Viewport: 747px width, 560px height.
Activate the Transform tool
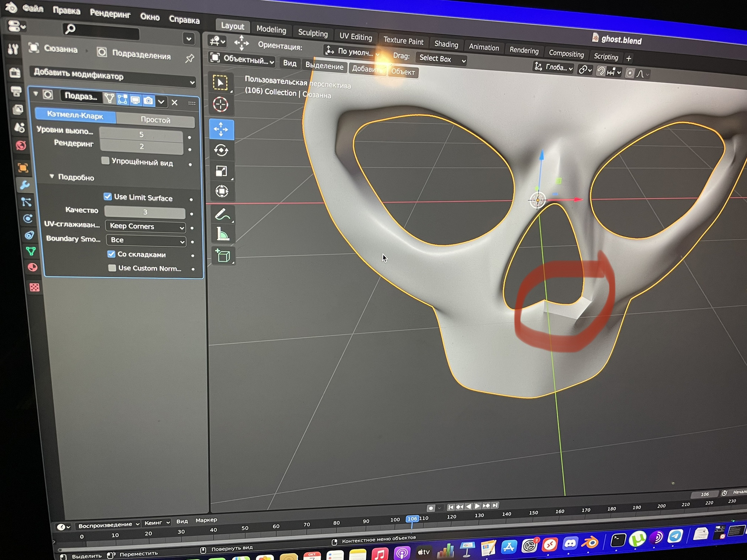pyautogui.click(x=222, y=191)
